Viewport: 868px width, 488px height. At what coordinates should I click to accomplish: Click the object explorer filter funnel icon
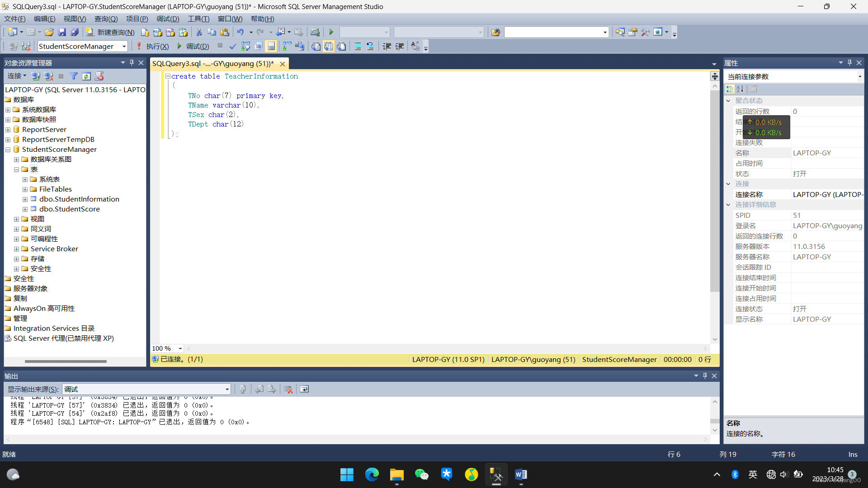click(74, 76)
